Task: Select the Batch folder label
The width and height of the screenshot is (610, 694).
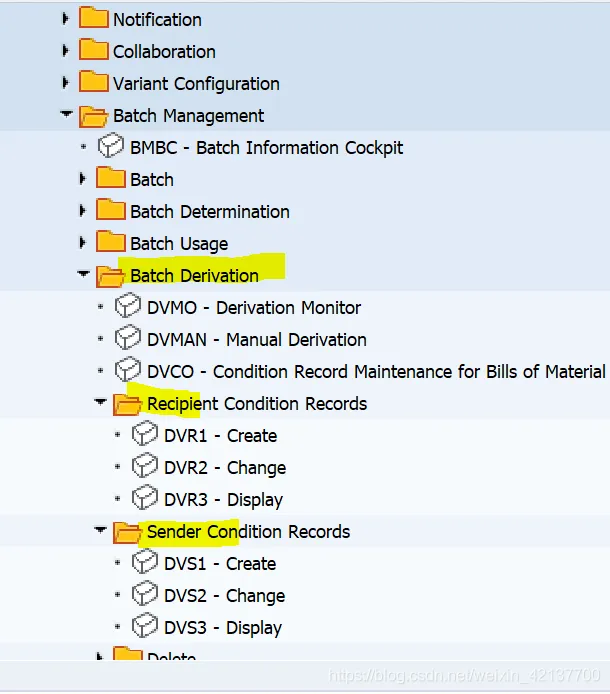Action: coord(152,179)
